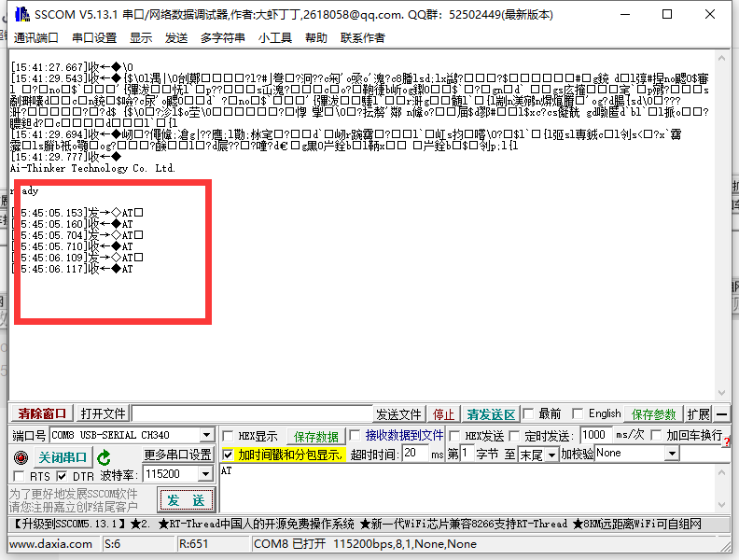Click the Ai-Thinker Technology log line

point(93,168)
